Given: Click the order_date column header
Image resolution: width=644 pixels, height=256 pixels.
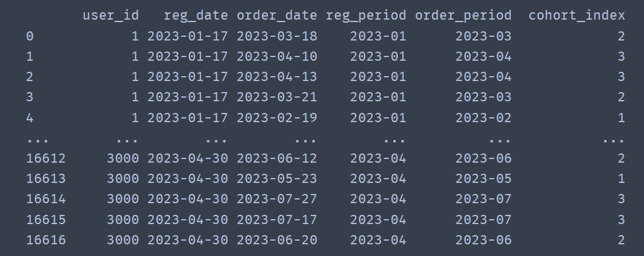Looking at the screenshot, I should coord(277,16).
